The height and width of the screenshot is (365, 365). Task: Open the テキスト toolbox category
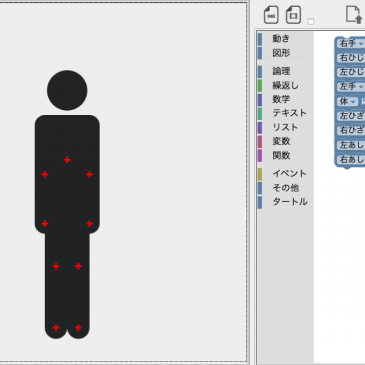tap(285, 113)
